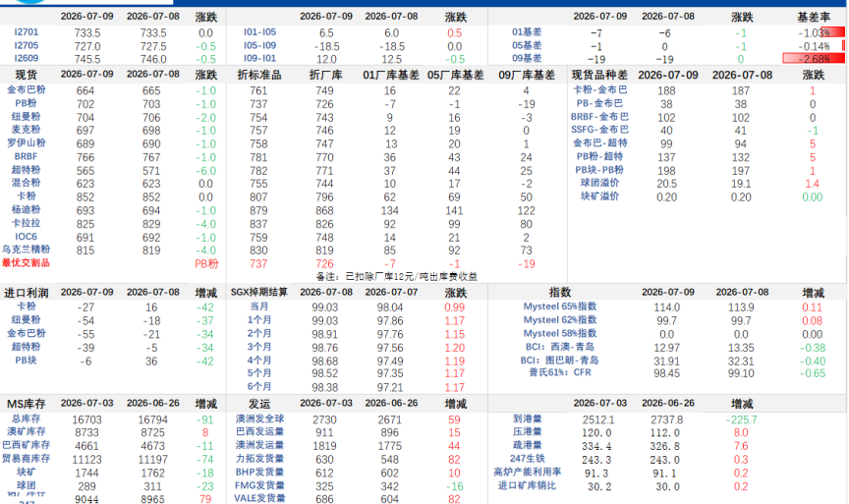The image size is (849, 504).
Task: Click the I2705 contract label
Action: 26,45
